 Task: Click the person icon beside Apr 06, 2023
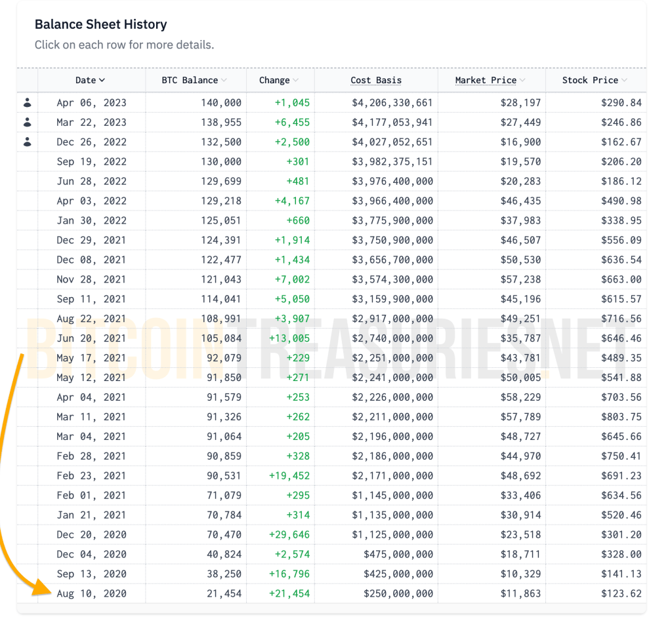coord(28,102)
